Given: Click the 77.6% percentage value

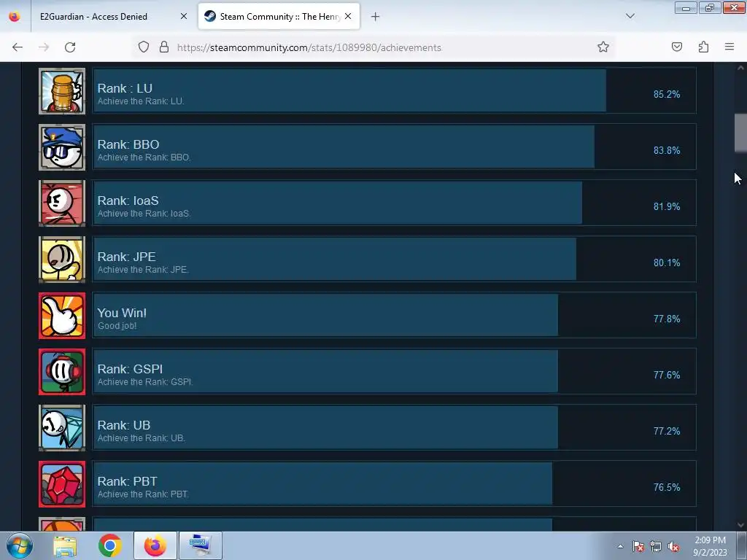Looking at the screenshot, I should 667,376.
